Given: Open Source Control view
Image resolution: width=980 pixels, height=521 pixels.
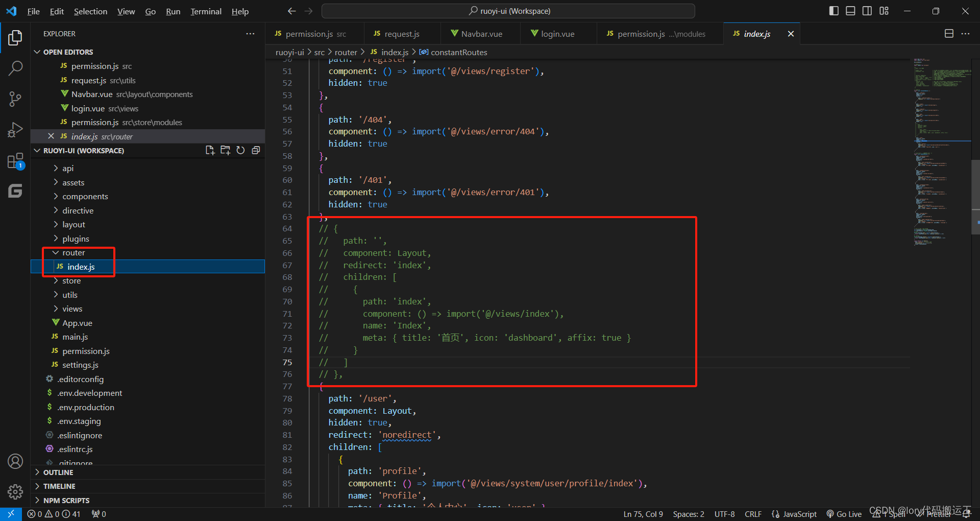Looking at the screenshot, I should (x=15, y=99).
